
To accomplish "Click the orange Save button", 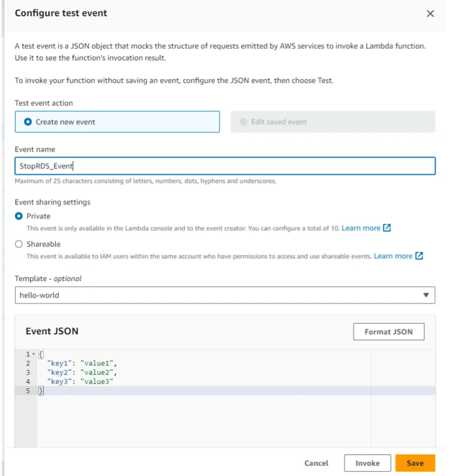I will pyautogui.click(x=415, y=463).
